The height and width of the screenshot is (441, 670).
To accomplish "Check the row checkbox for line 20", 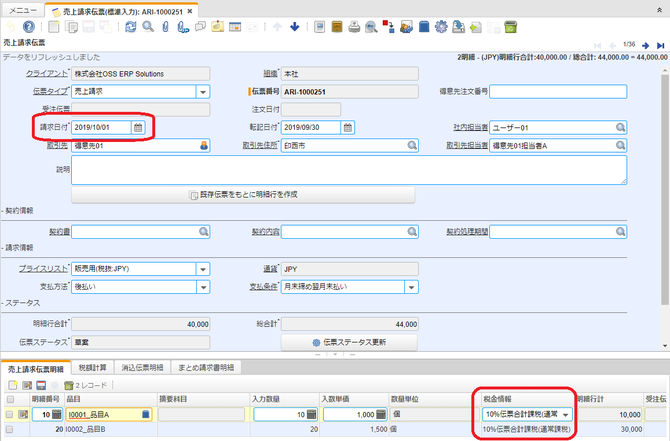I will click(x=9, y=429).
